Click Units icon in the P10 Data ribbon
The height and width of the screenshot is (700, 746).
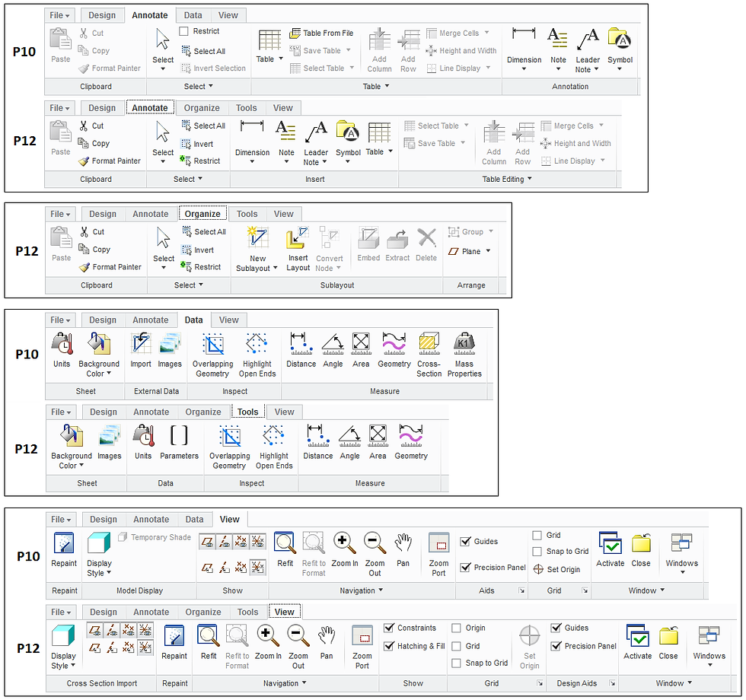(62, 343)
